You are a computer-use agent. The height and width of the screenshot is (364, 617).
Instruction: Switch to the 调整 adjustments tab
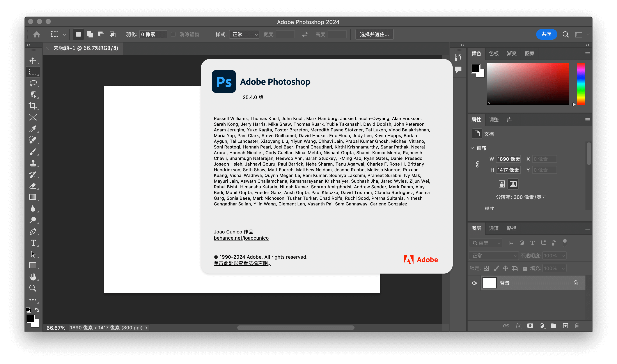click(x=494, y=120)
